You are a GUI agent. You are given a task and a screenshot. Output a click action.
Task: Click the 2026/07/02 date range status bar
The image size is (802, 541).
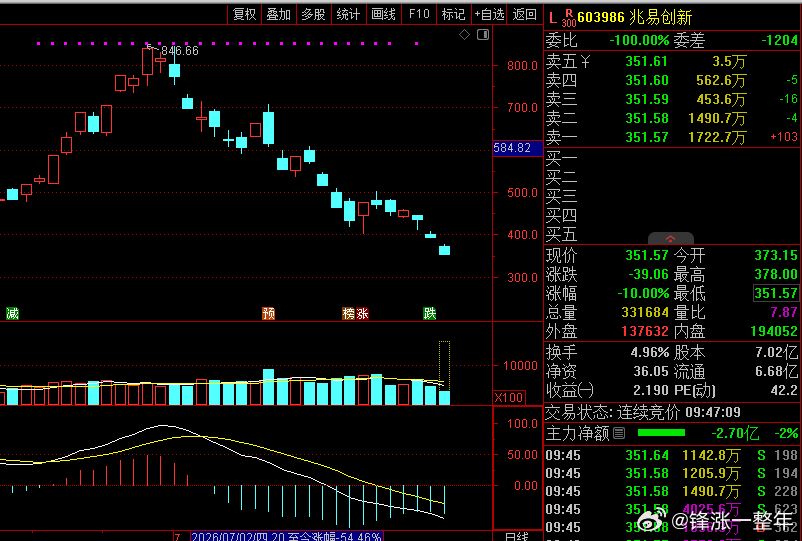point(286,536)
